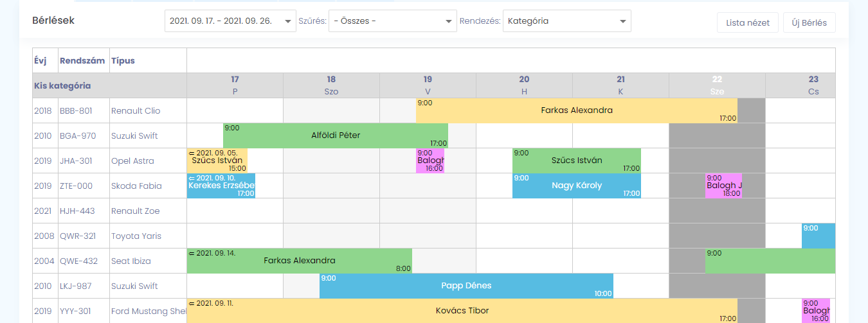Select Papp Dénes's blue Suzuki Swift booking
The width and height of the screenshot is (868, 323).
pyautogui.click(x=466, y=286)
